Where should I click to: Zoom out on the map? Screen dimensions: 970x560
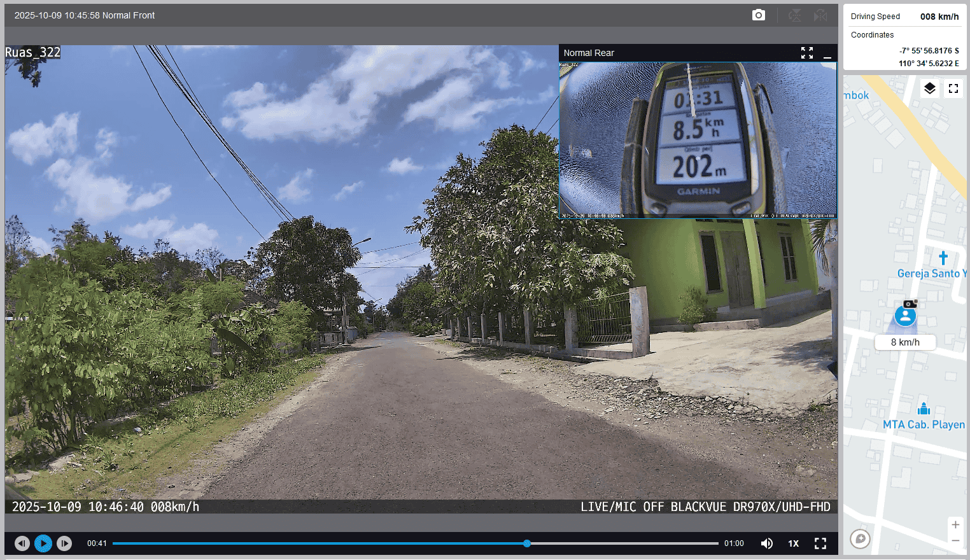[955, 541]
